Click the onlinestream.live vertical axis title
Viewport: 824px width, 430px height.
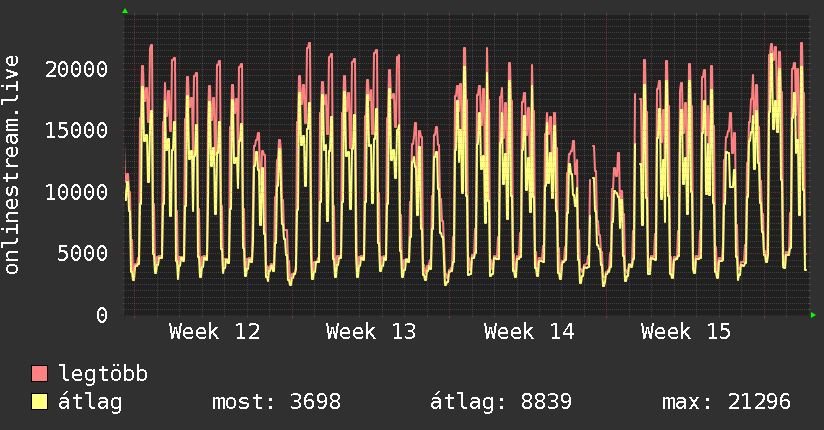[11, 164]
